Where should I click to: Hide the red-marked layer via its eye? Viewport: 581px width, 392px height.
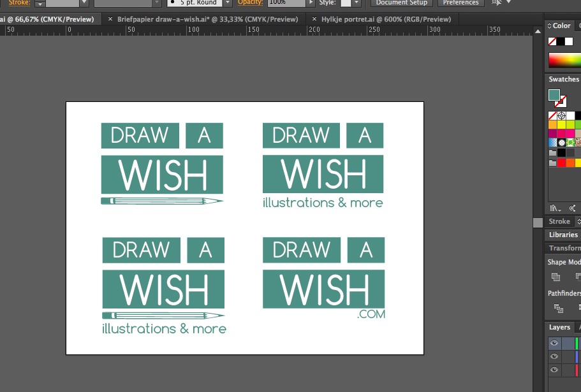(554, 370)
